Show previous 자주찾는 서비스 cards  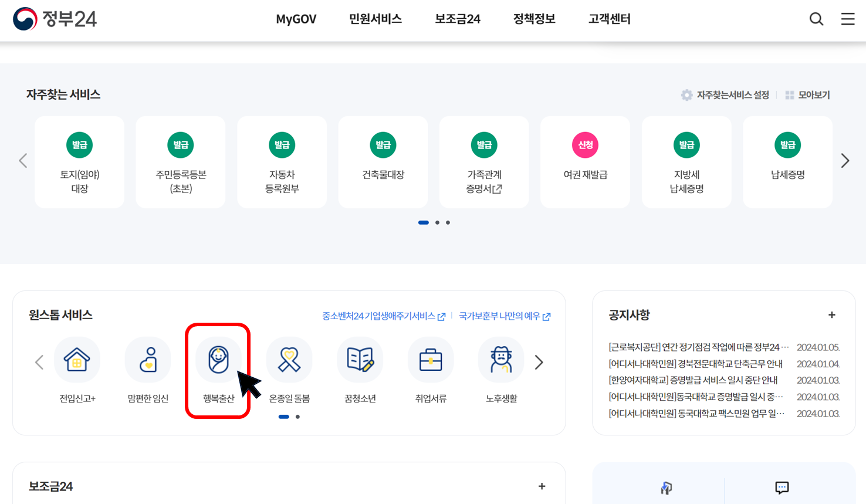click(23, 161)
